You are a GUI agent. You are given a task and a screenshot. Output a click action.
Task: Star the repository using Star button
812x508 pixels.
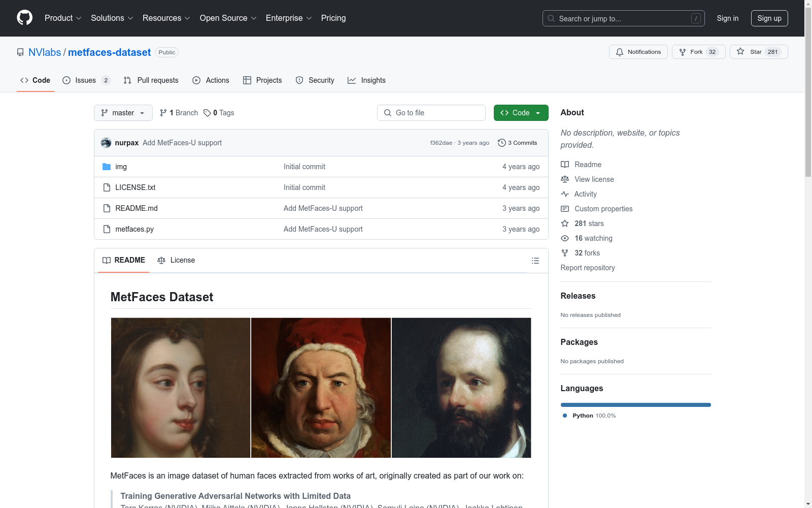coord(759,52)
